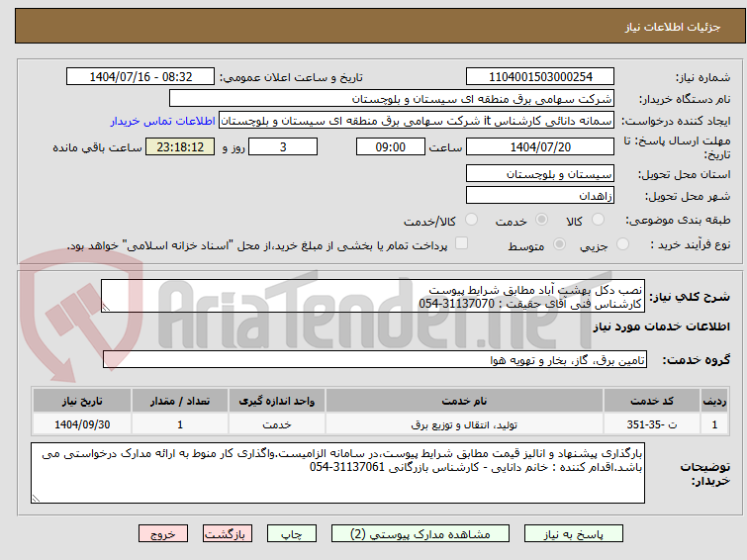Click the استان محل تحویل field

tap(540, 174)
